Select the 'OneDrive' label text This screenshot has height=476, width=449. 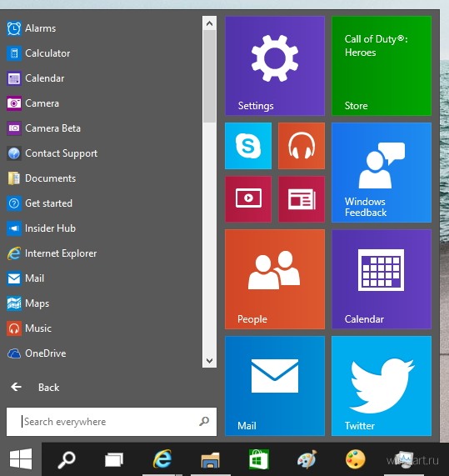[46, 353]
